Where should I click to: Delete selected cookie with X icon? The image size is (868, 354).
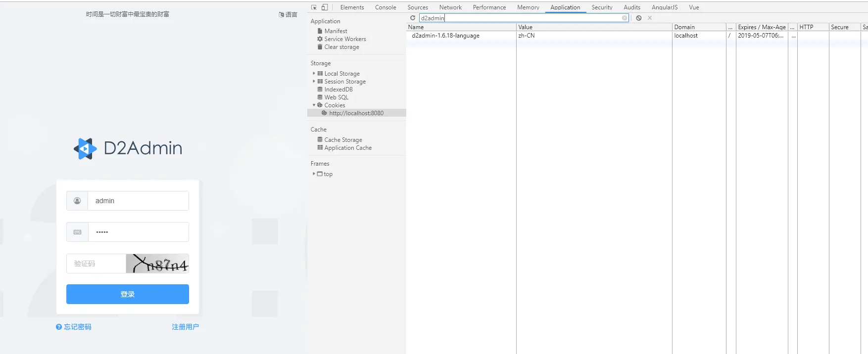650,18
